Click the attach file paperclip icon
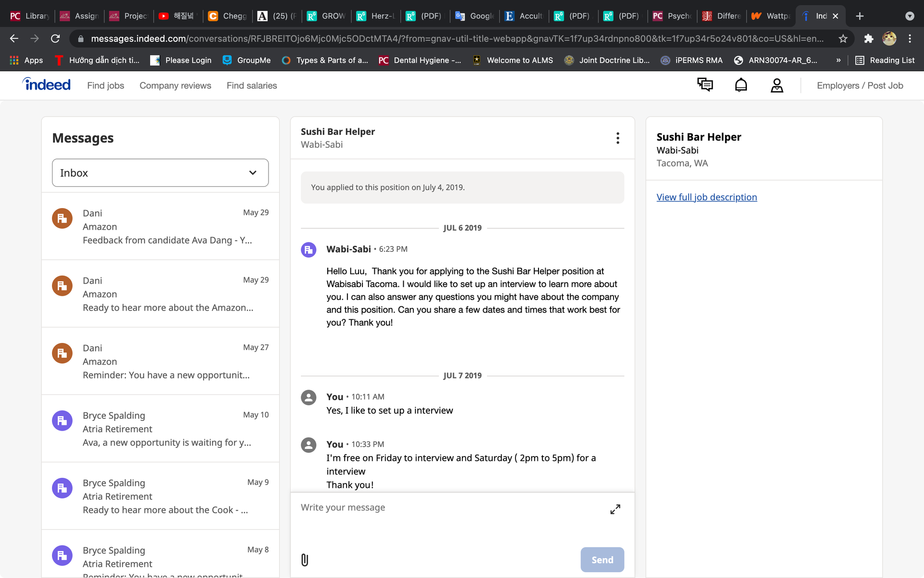924x578 pixels. [x=305, y=560]
